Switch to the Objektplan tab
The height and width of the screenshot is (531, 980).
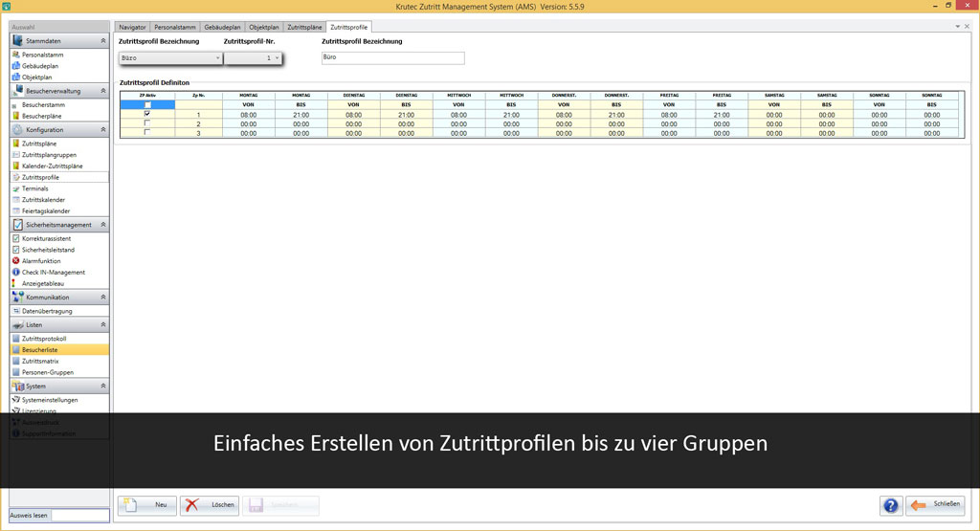pos(264,27)
